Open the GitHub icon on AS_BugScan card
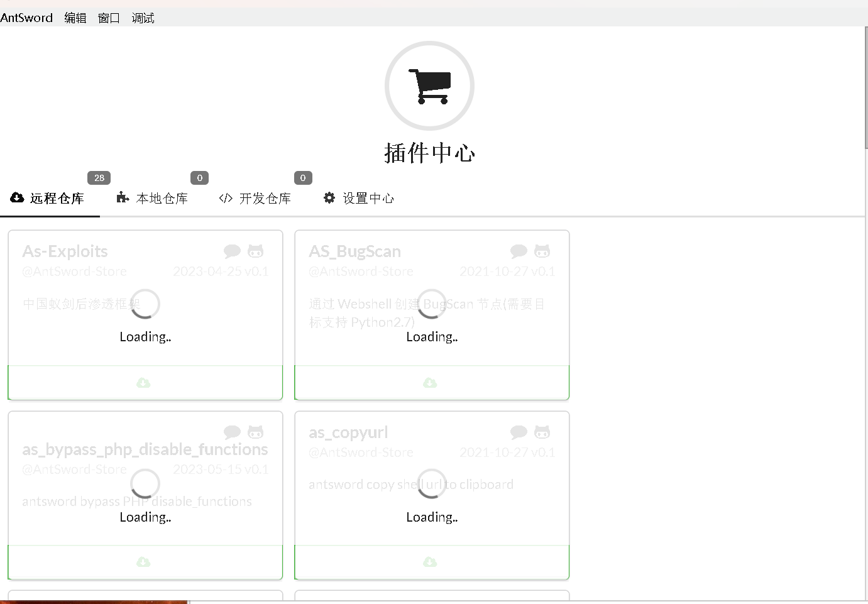This screenshot has height=604, width=868. pos(542,251)
